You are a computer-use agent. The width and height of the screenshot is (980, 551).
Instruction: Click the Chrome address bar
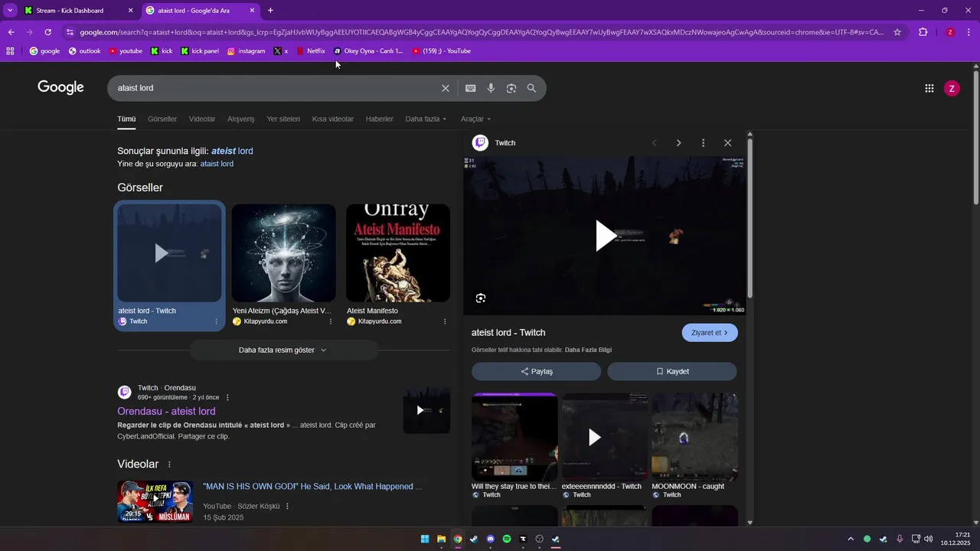tap(482, 32)
